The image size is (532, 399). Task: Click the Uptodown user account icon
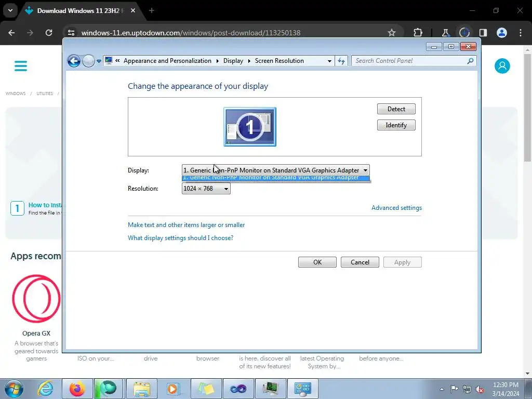(x=502, y=66)
